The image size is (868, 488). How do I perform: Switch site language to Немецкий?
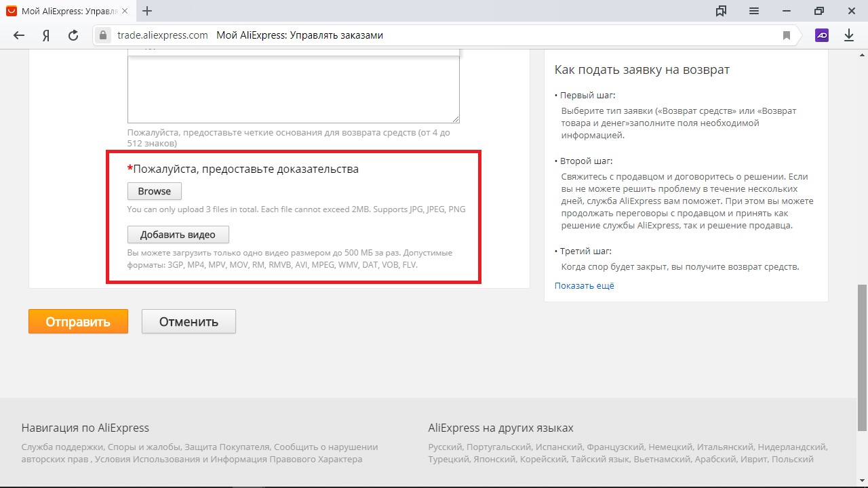[x=671, y=447]
